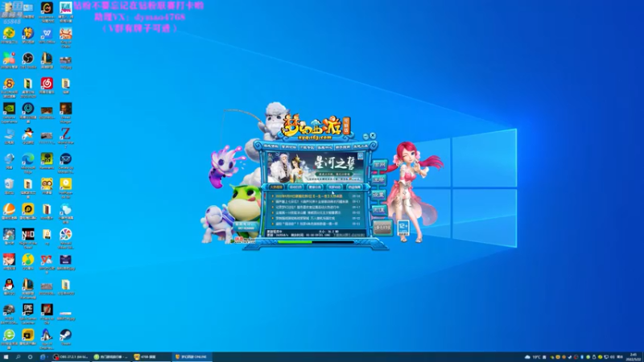The width and height of the screenshot is (644, 362).
Task: Open PotPlayer 64 bit desktop icon
Action: click(66, 188)
